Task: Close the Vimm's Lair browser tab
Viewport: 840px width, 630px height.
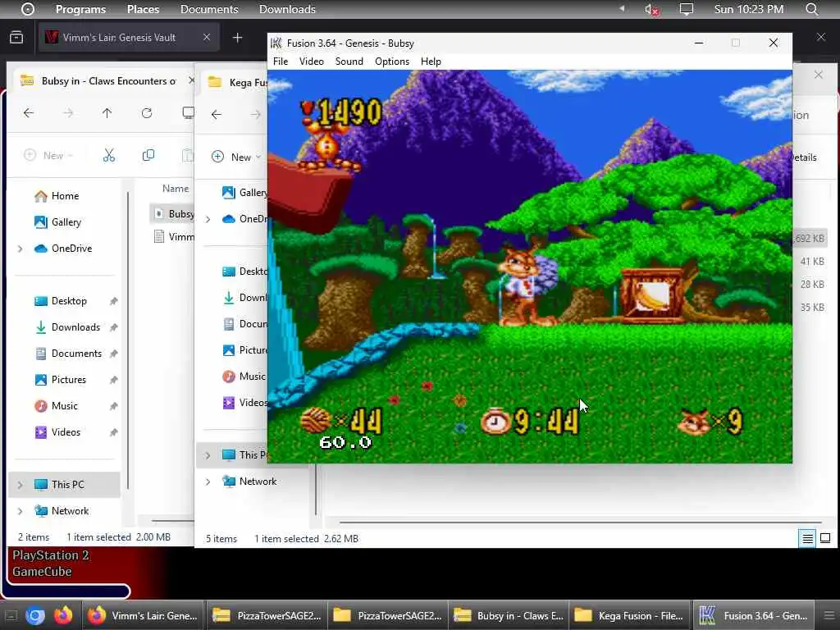Action: [207, 37]
